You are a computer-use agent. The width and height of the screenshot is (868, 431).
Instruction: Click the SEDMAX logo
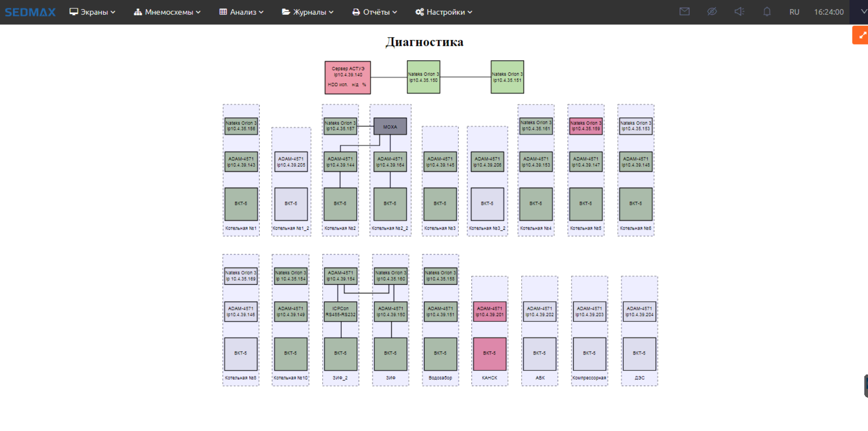[30, 12]
